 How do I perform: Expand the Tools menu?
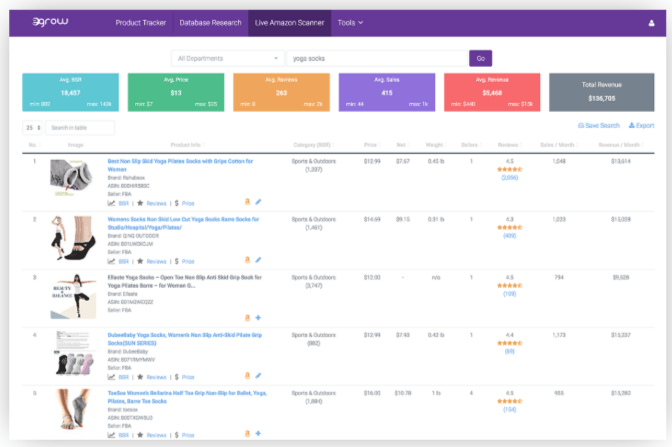pyautogui.click(x=350, y=23)
